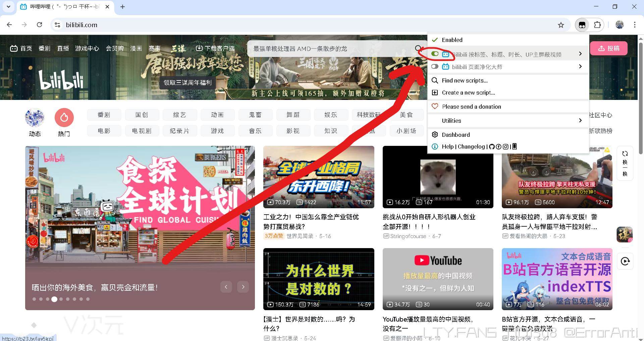
Task: Select the 纪录片 category tag
Action: pyautogui.click(x=180, y=131)
